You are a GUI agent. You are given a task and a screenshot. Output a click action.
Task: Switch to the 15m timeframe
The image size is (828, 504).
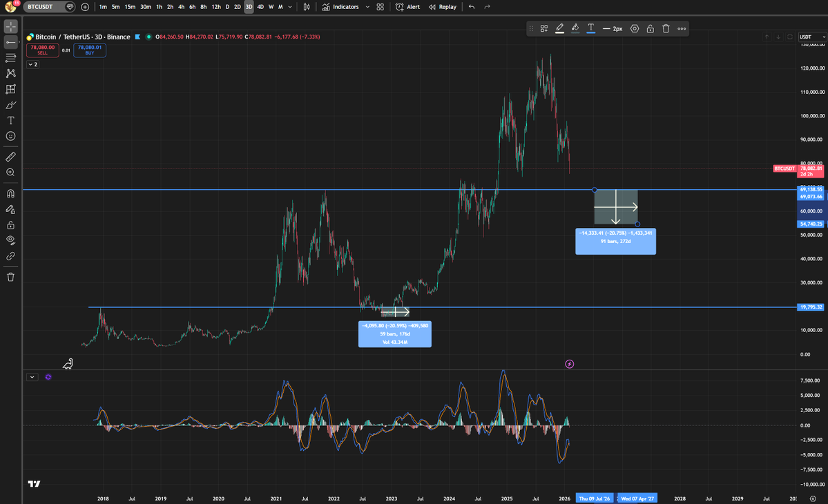click(130, 7)
